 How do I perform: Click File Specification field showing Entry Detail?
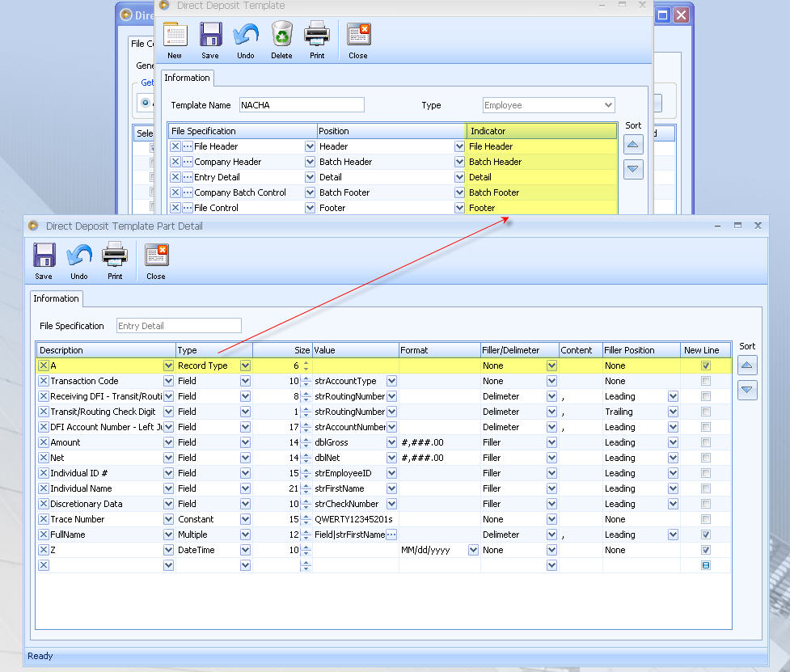click(x=179, y=326)
